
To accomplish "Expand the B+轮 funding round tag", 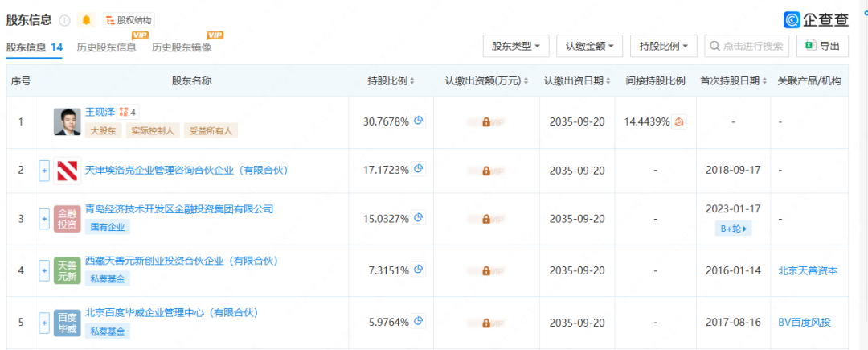I will coord(733,229).
